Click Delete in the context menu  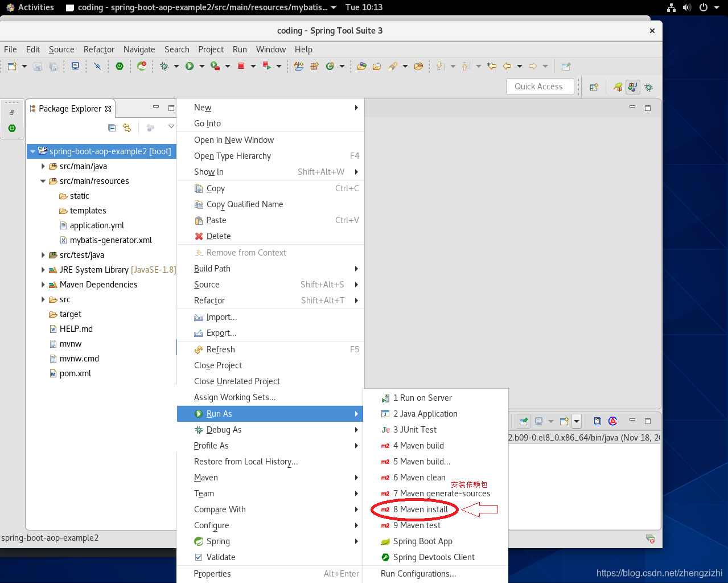click(x=270, y=236)
